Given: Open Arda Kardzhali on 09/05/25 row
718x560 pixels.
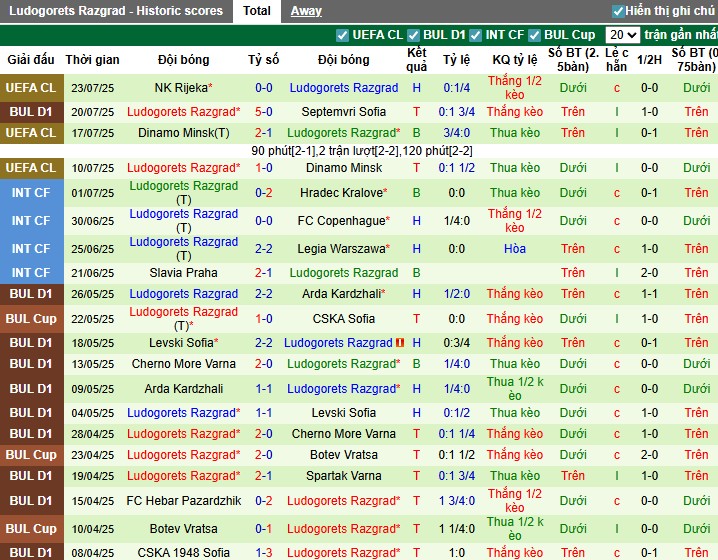Looking at the screenshot, I should (183, 389).
